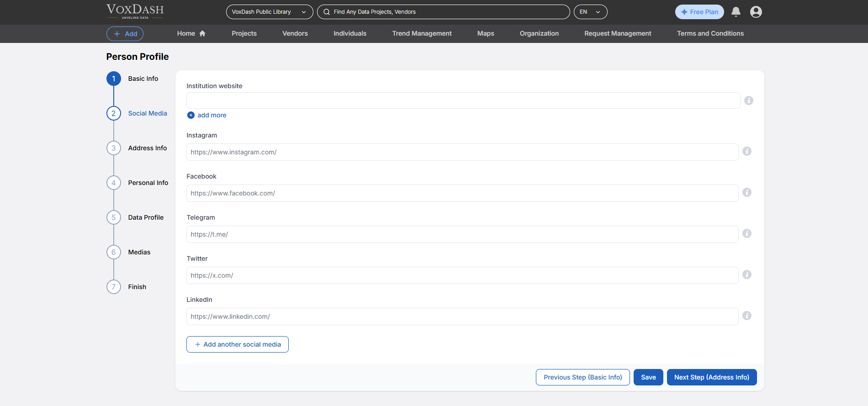Screen dimensions: 868x406
Task: Click the Finish step label
Action: click(137, 287)
